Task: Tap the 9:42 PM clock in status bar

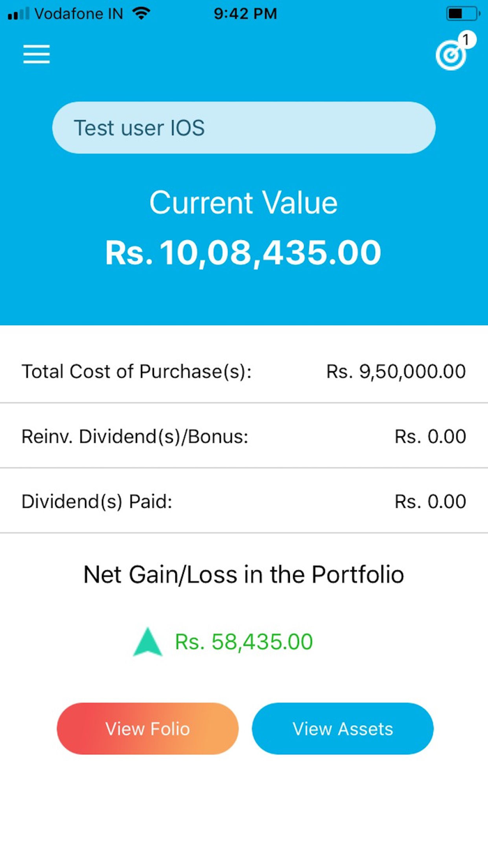Action: click(245, 13)
